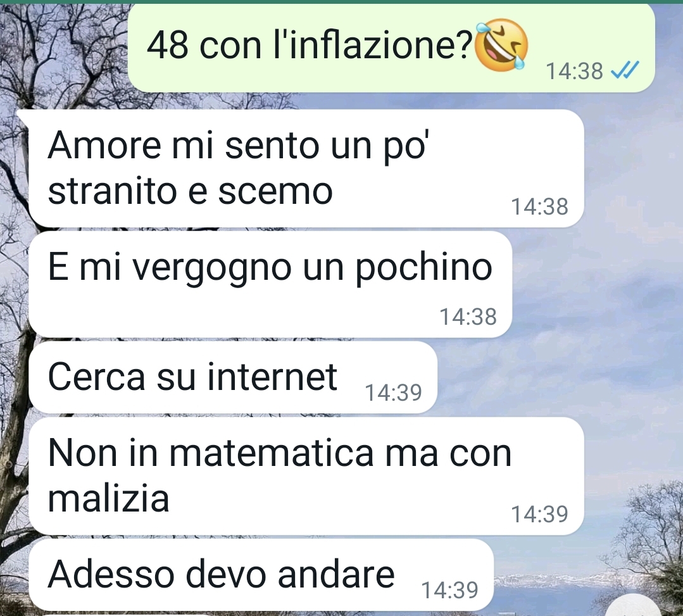Viewport: 683px width, 616px height.
Task: Click the 14:39 time beside 'Adesso devo andare'
Action: pos(450,590)
